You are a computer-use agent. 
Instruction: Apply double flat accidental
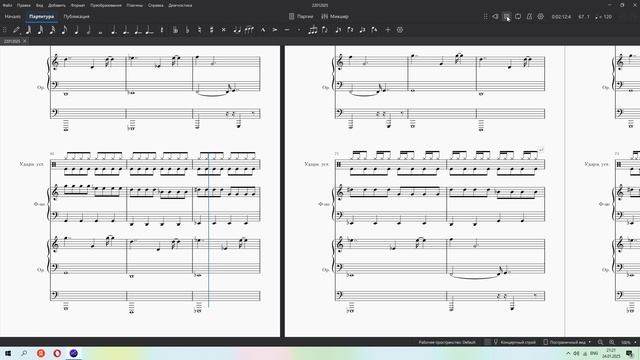click(x=175, y=30)
